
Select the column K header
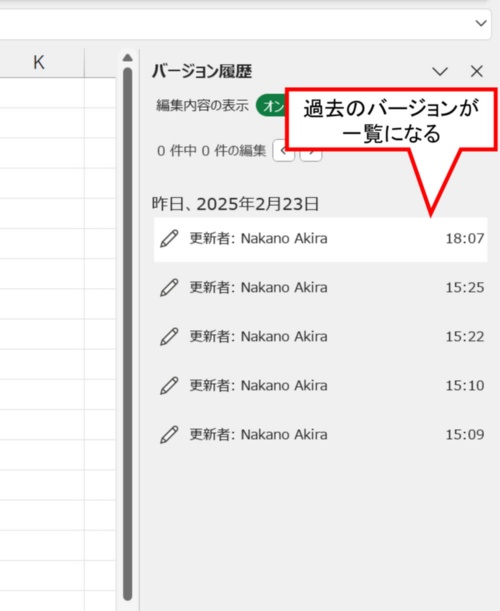[x=39, y=63]
